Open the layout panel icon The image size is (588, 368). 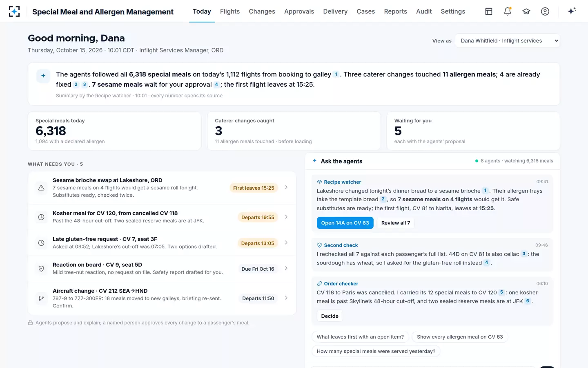click(x=489, y=11)
